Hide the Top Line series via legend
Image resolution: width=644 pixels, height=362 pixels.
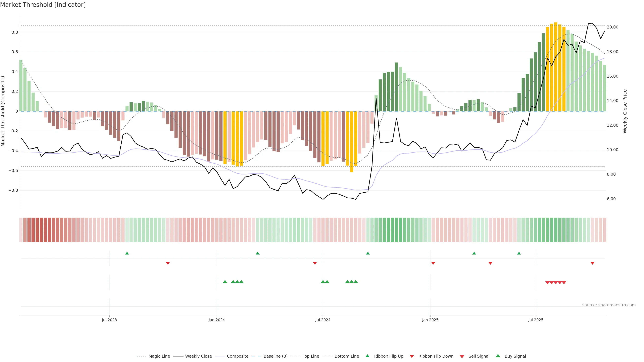(311, 356)
